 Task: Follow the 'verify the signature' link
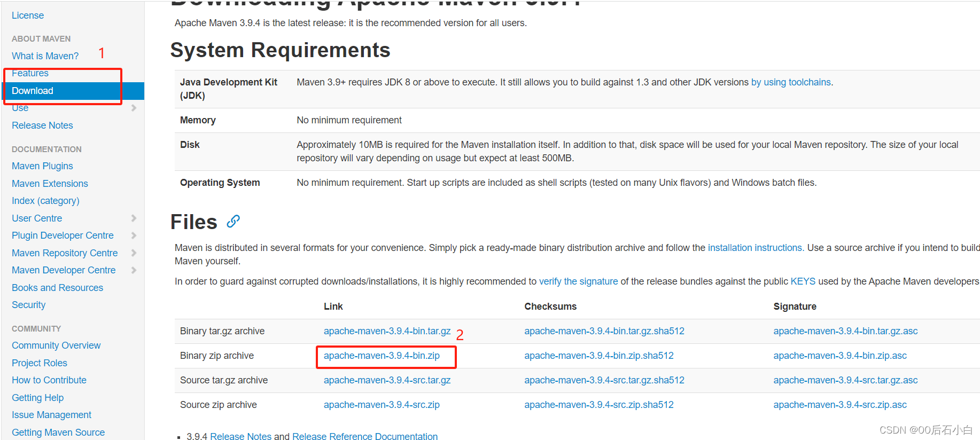578,281
